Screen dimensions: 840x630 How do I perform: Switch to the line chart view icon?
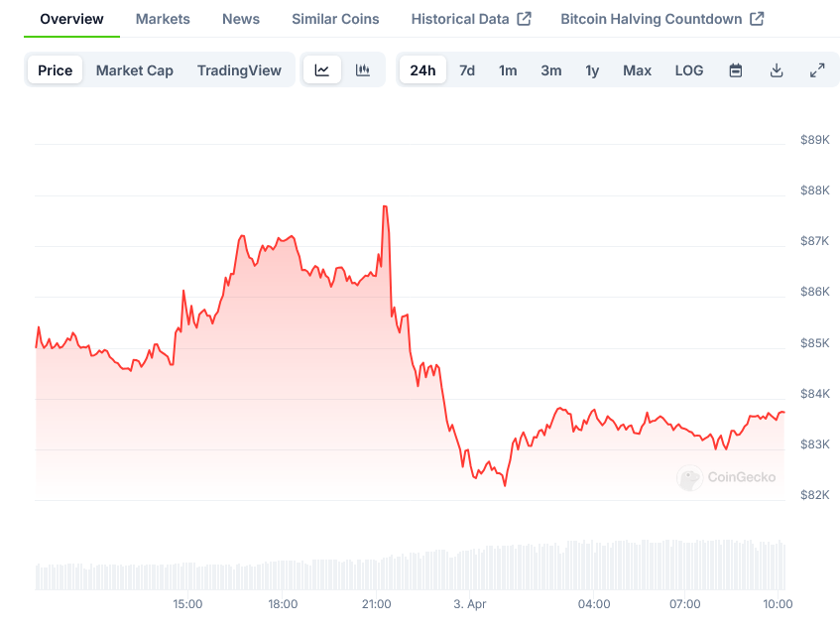[x=322, y=70]
